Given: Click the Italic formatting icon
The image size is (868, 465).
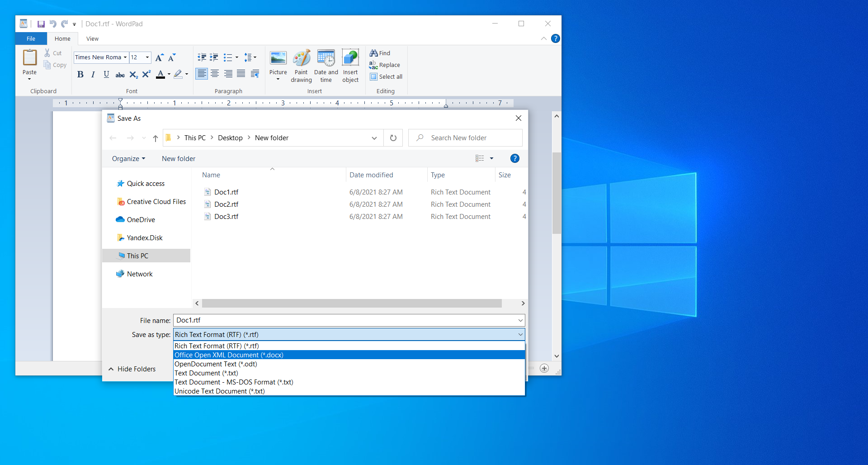Looking at the screenshot, I should (x=93, y=75).
